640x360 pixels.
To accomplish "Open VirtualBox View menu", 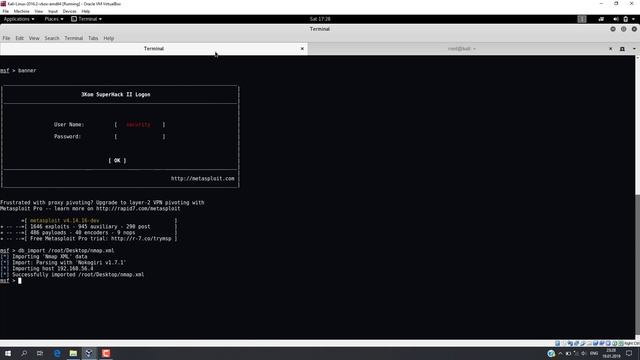I will click(38, 11).
